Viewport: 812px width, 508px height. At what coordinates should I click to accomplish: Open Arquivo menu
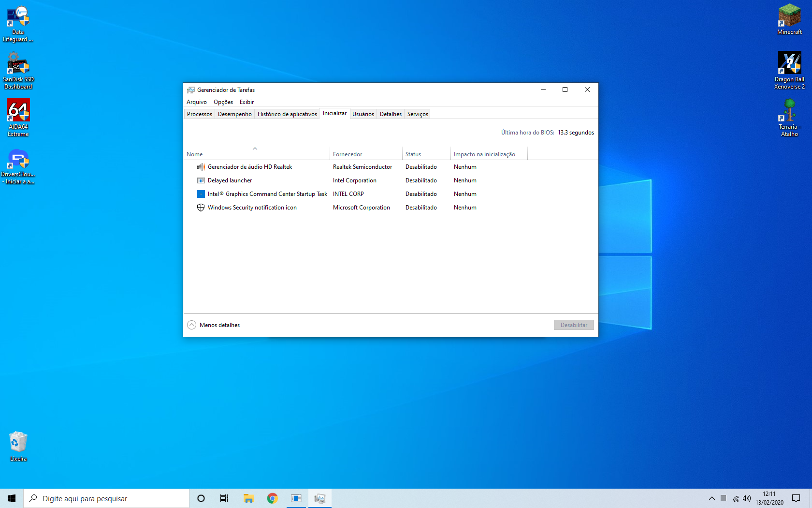pos(197,102)
